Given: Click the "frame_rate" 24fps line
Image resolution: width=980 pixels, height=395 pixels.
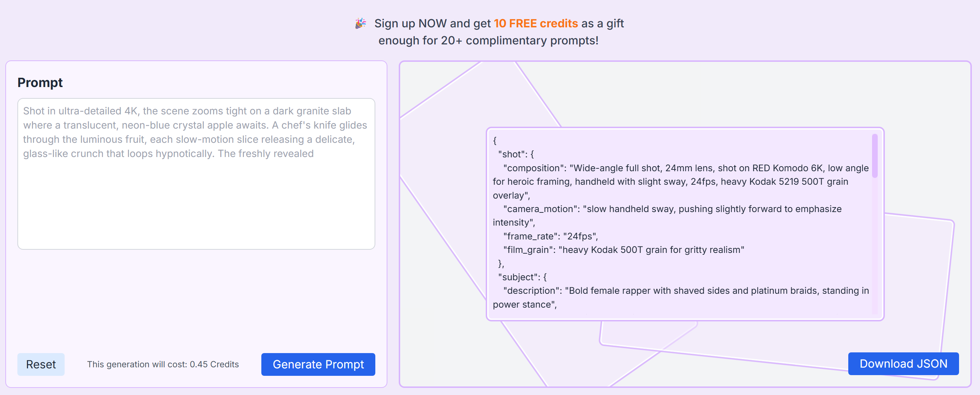Looking at the screenshot, I should coord(550,236).
